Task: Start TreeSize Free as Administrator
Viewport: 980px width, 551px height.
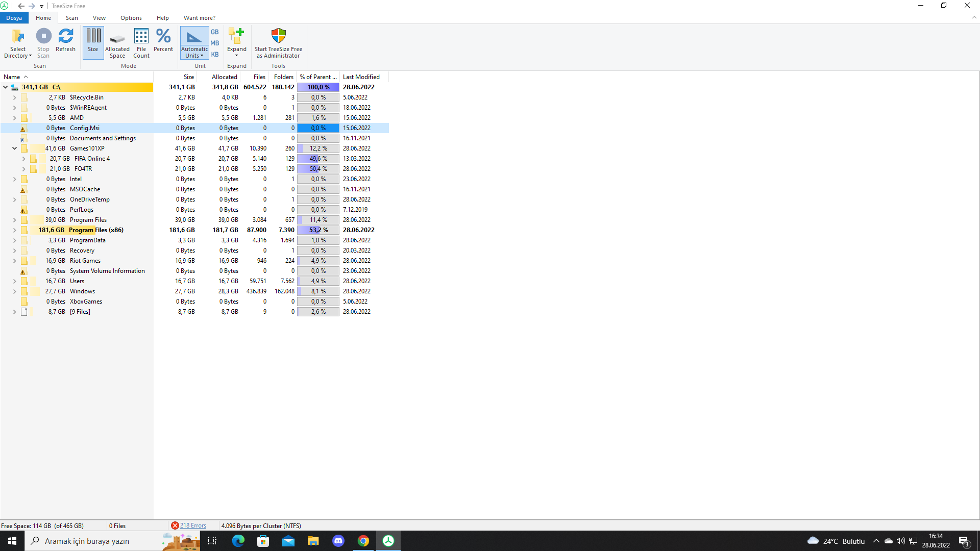Action: (x=278, y=43)
